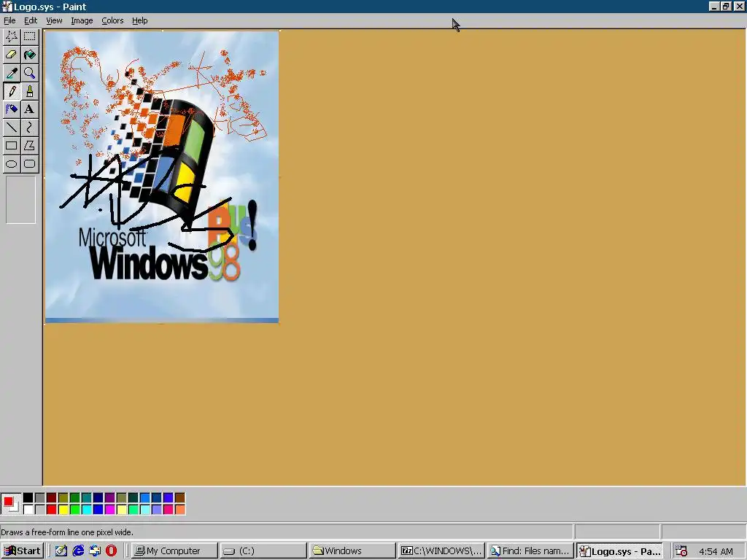Click the 4:54 AM system clock

tap(716, 551)
